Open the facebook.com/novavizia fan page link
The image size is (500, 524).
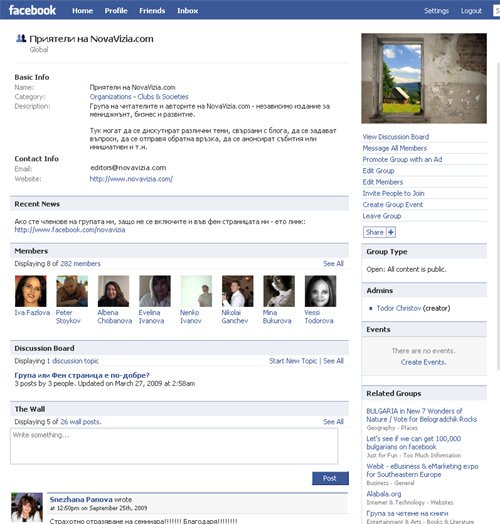[70, 230]
